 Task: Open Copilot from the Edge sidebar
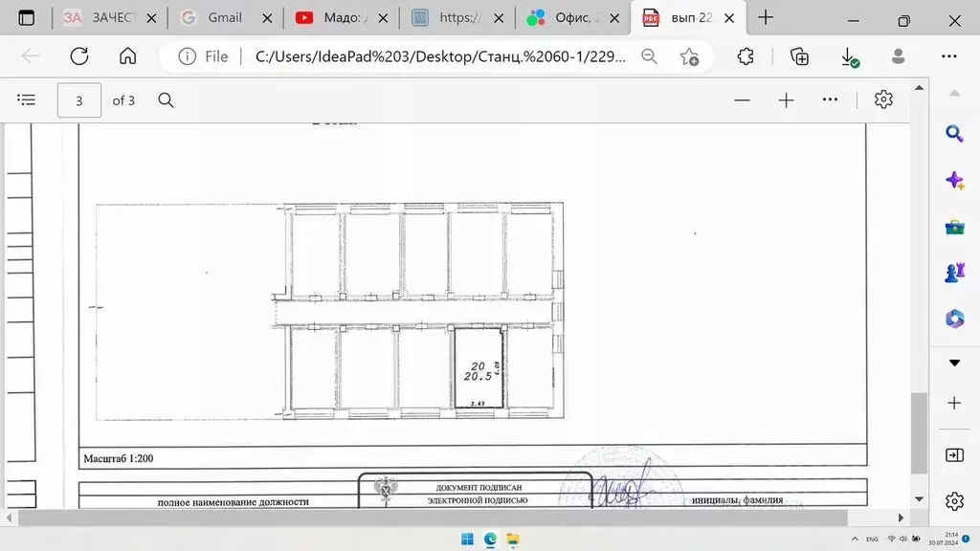click(954, 179)
